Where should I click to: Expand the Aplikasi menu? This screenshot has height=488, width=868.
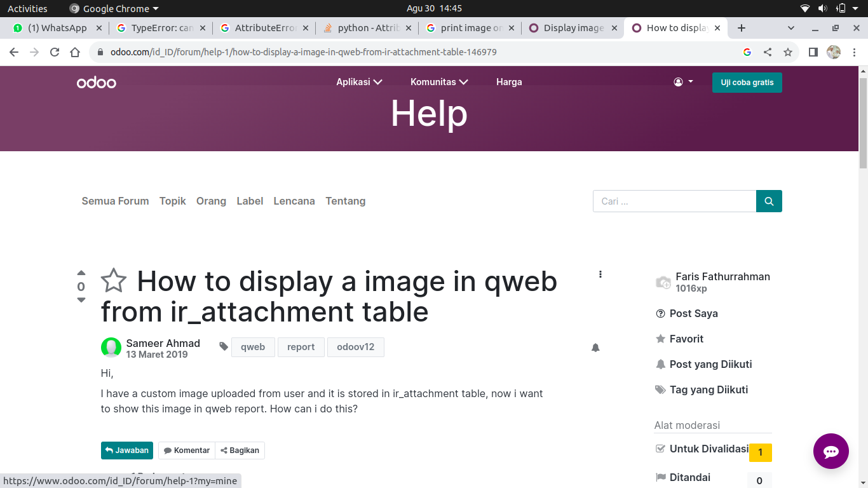[x=359, y=82]
